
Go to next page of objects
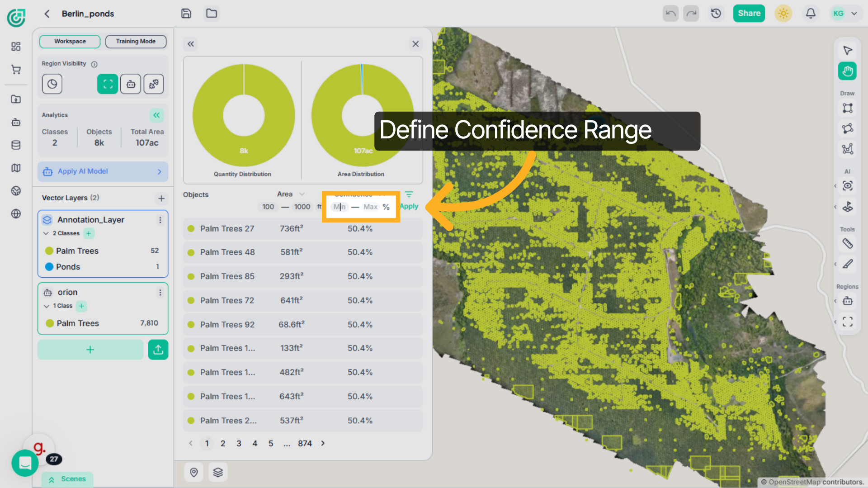point(323,444)
